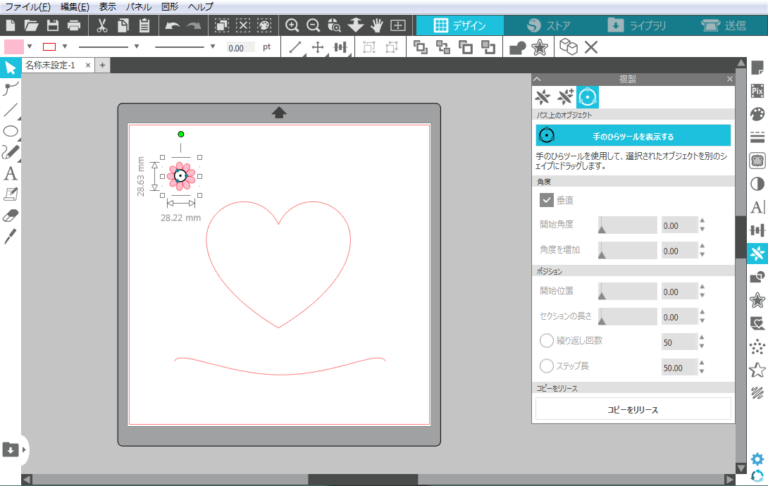This screenshot has width=768, height=486.
Task: Cut selection with scissors icon
Action: pos(102,25)
